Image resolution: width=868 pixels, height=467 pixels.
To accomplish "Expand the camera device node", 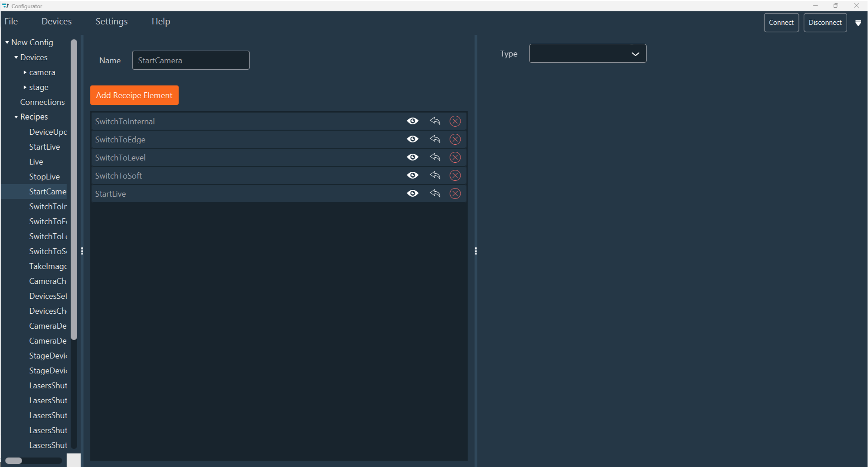I will pos(25,72).
